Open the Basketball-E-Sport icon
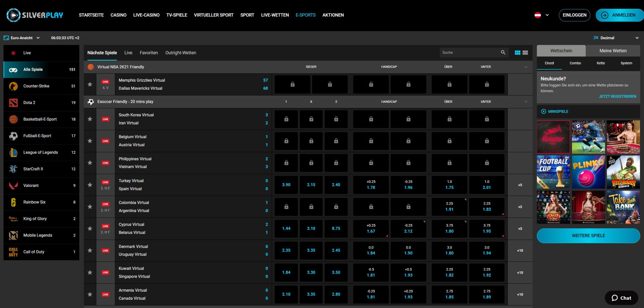The height and width of the screenshot is (308, 644). [13, 119]
